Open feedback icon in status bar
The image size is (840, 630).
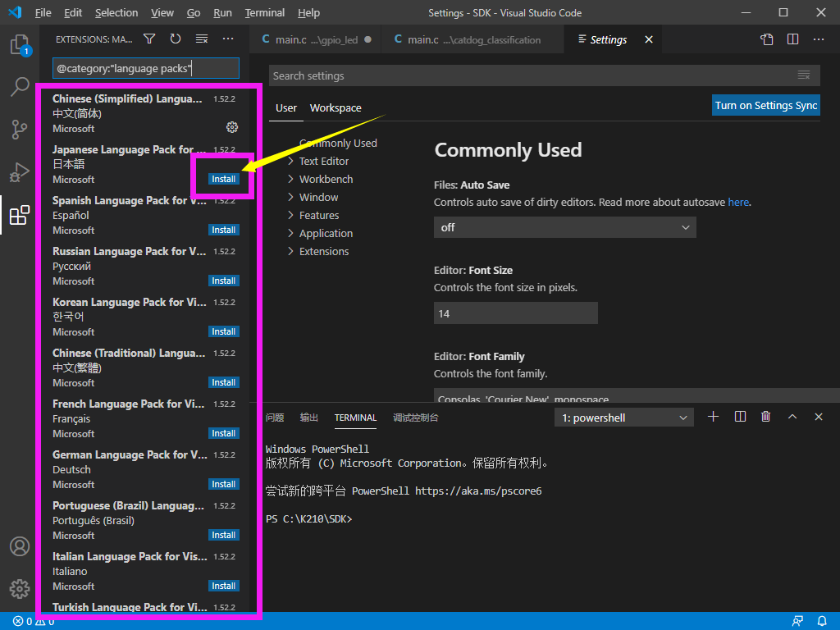click(x=797, y=622)
